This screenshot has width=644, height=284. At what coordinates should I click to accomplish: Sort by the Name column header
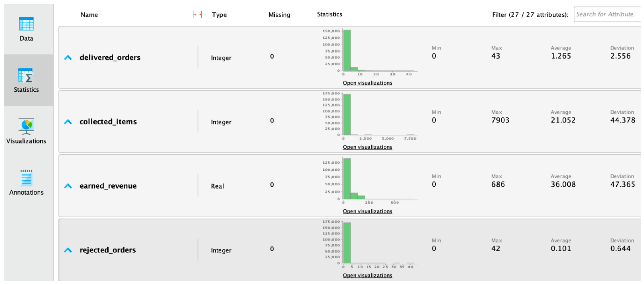point(89,15)
